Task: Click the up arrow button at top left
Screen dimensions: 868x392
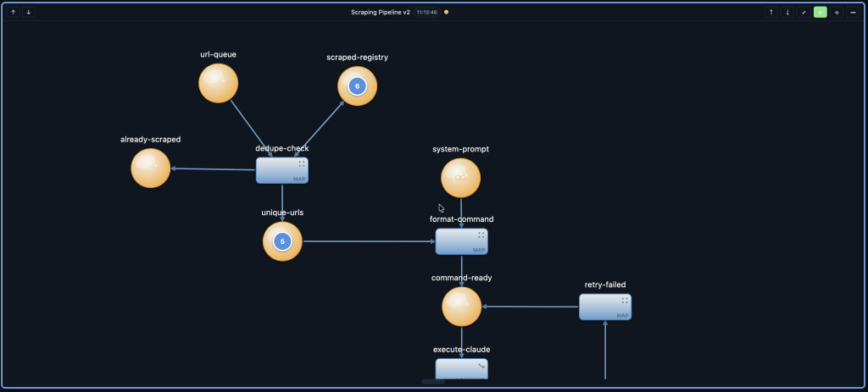Action: pos(14,12)
